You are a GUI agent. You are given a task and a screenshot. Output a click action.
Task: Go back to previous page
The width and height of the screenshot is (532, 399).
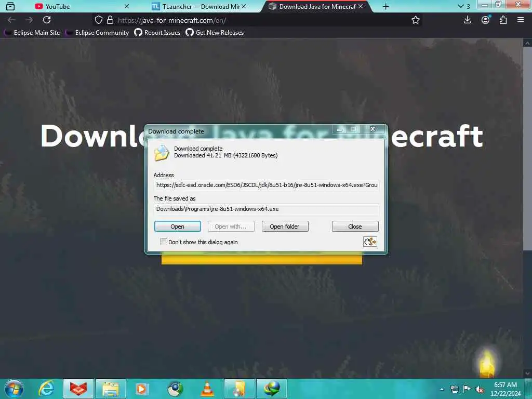point(11,20)
